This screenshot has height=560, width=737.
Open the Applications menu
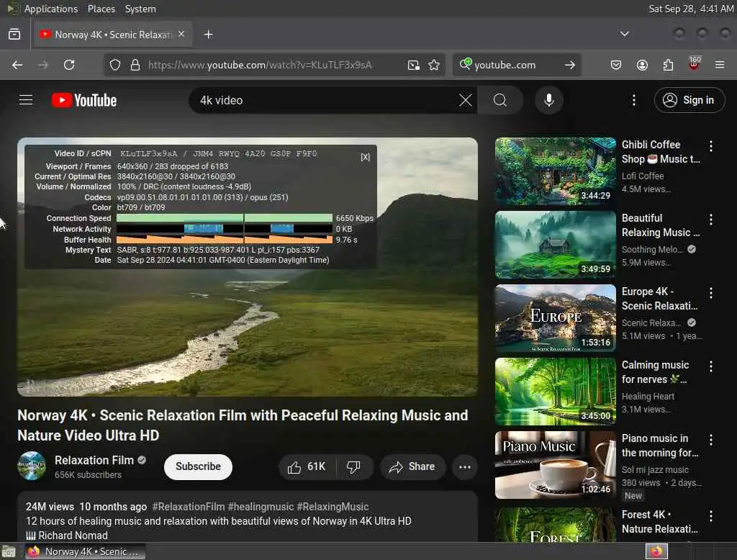[51, 9]
